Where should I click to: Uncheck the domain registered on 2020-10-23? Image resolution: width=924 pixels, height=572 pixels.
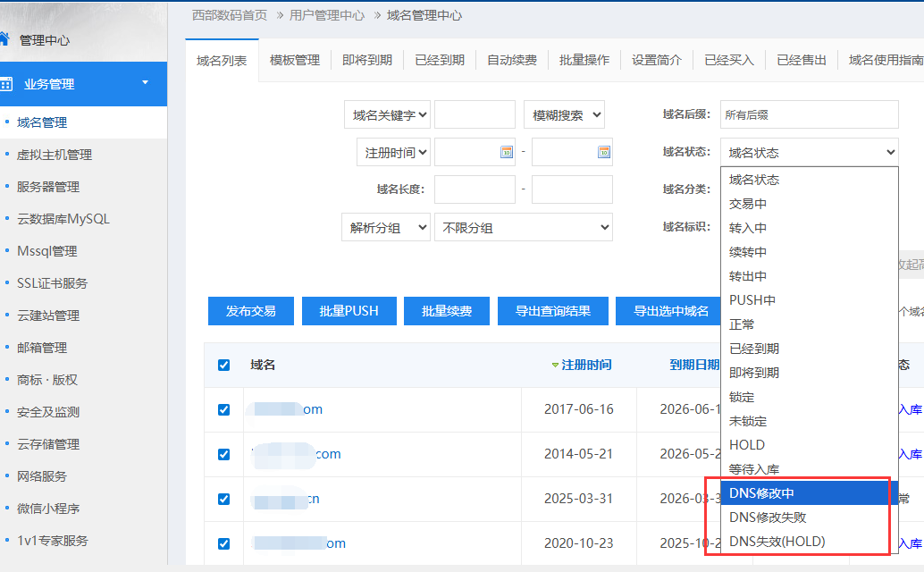pyautogui.click(x=224, y=543)
